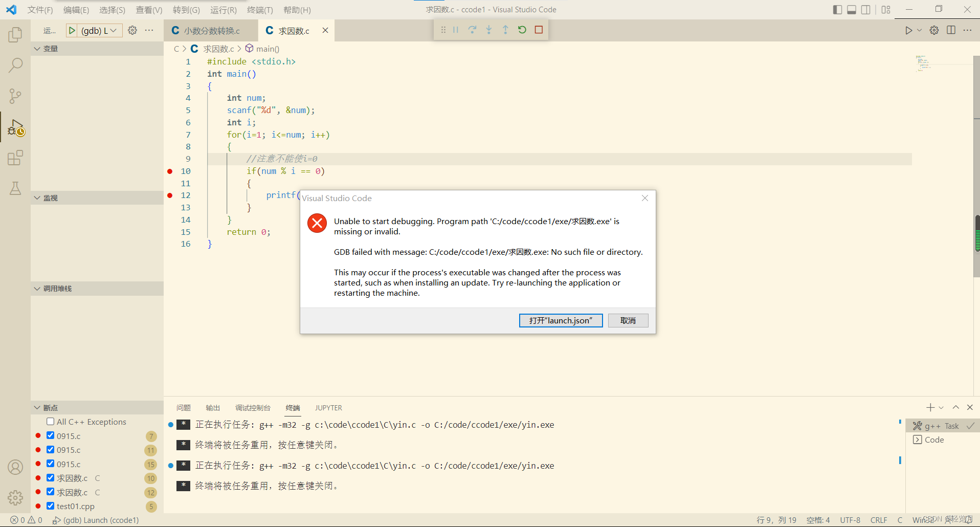Customize layout icon in title bar
Viewport: 980px width, 527px height.
pos(886,10)
